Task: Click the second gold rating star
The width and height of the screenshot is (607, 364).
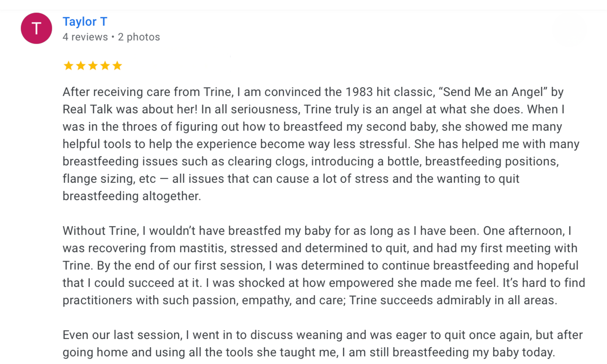Action: tap(81, 66)
